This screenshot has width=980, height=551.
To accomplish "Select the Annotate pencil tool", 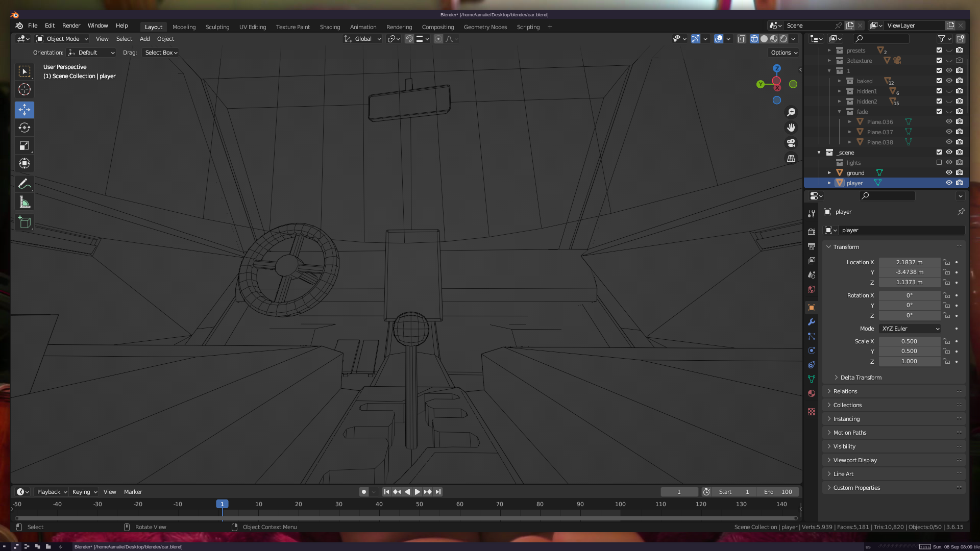I will click(24, 184).
